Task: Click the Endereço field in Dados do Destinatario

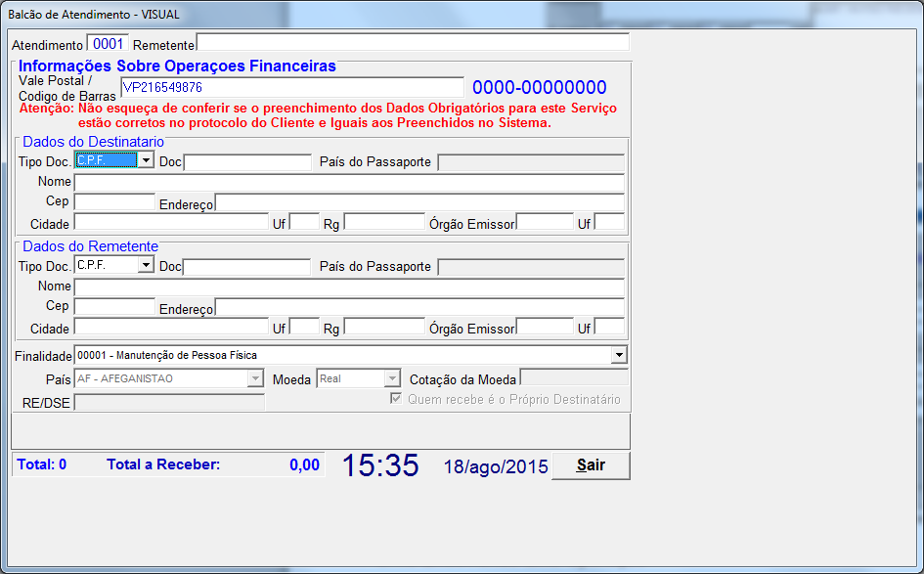Action: 419,202
